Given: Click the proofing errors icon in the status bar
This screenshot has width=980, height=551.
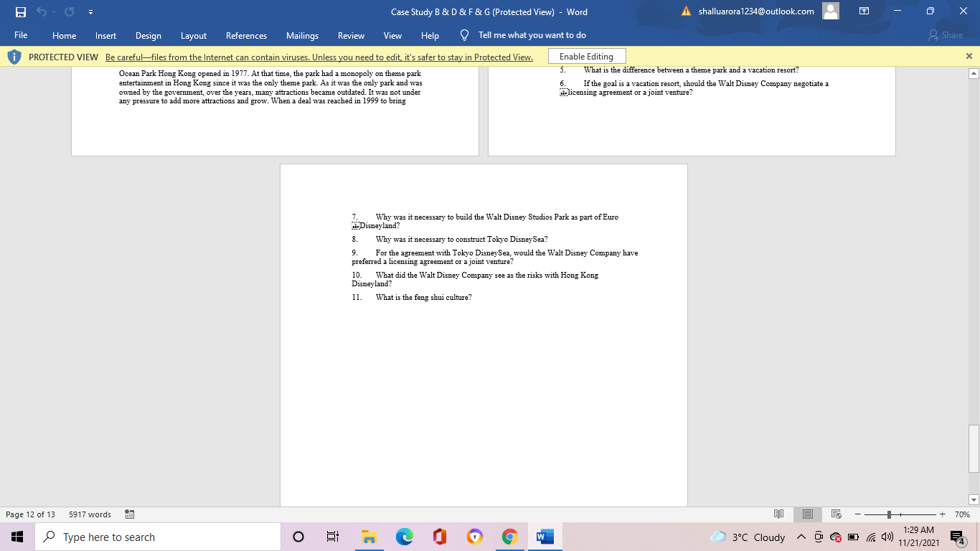Looking at the screenshot, I should pos(130,514).
